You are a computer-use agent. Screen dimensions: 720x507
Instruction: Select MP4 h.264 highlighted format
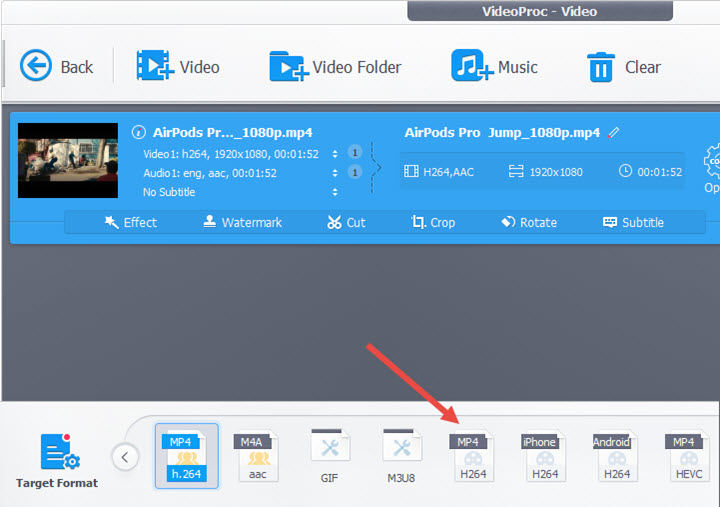tap(187, 456)
